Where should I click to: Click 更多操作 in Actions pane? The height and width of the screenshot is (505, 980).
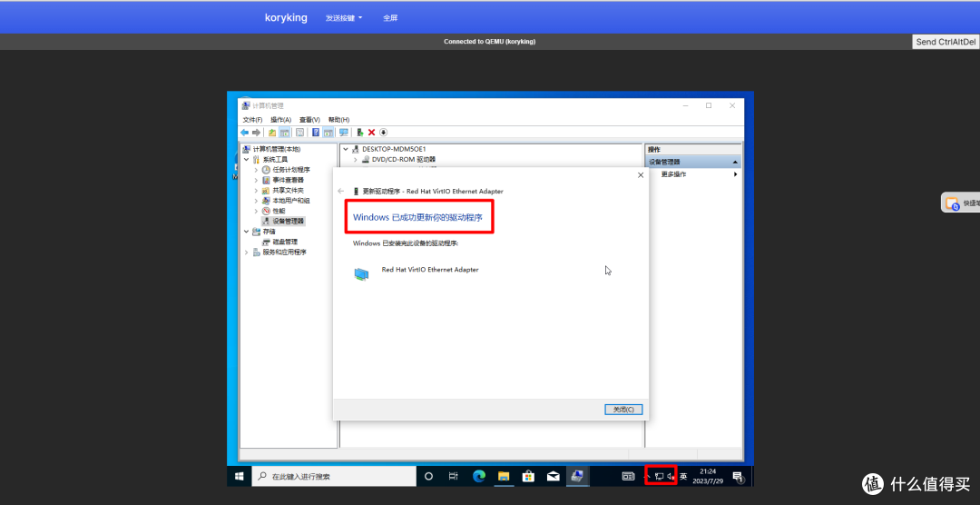point(673,174)
